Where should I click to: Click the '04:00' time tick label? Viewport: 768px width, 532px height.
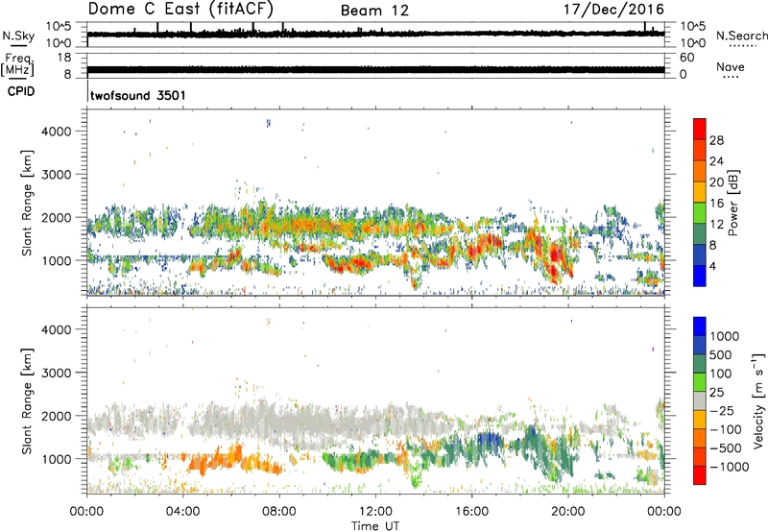[x=182, y=512]
